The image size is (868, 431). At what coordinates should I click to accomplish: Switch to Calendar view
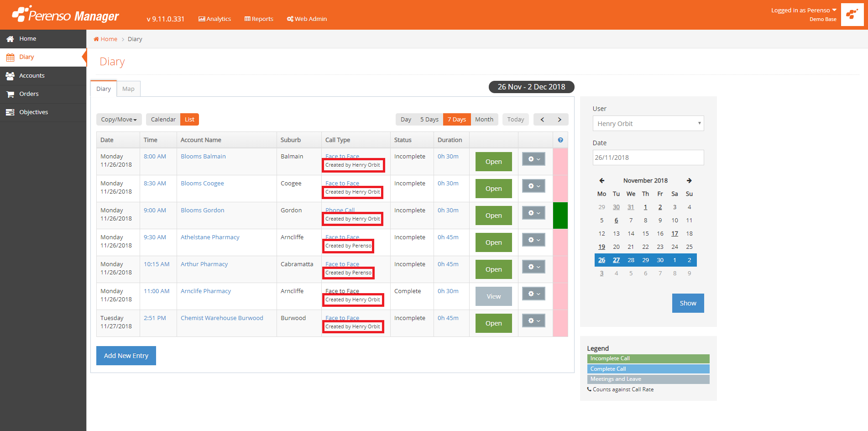click(x=163, y=120)
